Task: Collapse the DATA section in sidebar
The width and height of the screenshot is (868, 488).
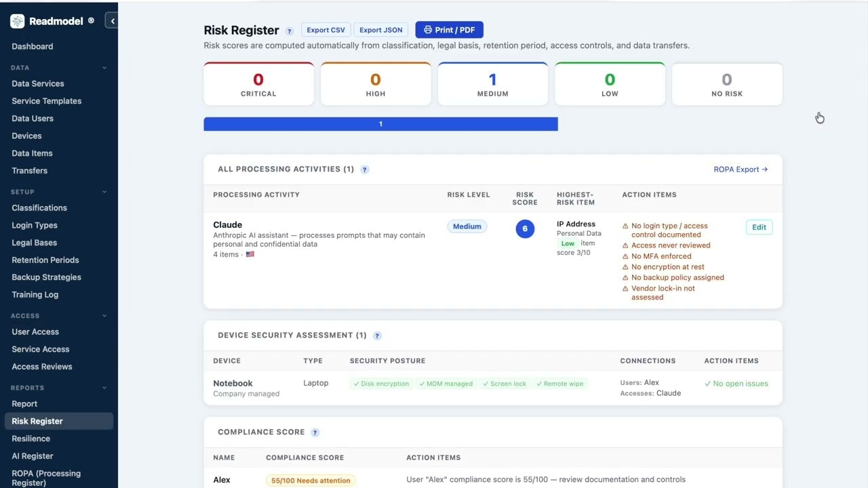Action: coord(104,68)
